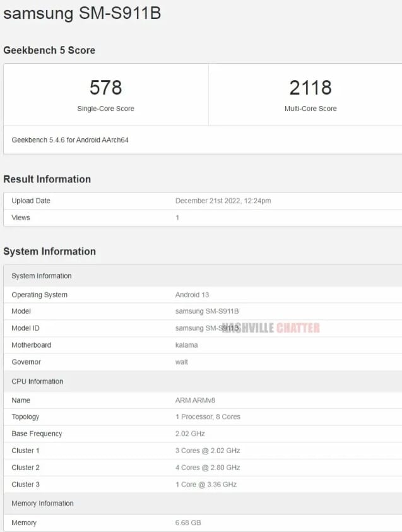The image size is (402, 532).
Task: Select the 'Geekbench 5 Score' heading
Action: (49, 50)
